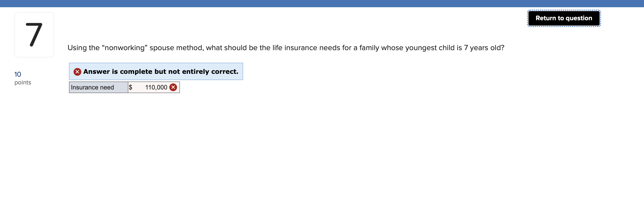Click inside the blue header bar
The width and height of the screenshot is (644, 218).
pos(322,4)
